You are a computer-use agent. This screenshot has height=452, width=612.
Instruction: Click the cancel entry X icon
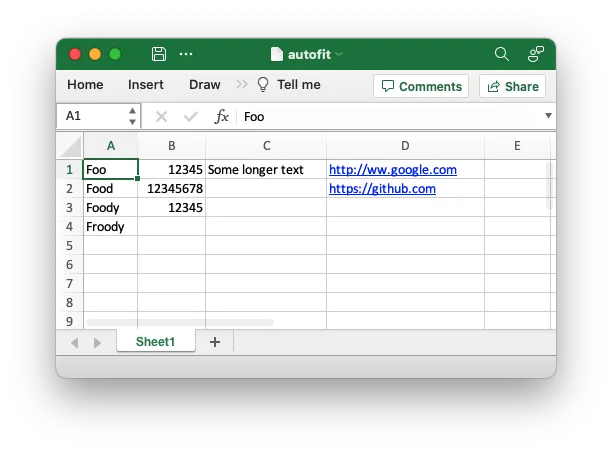point(161,116)
